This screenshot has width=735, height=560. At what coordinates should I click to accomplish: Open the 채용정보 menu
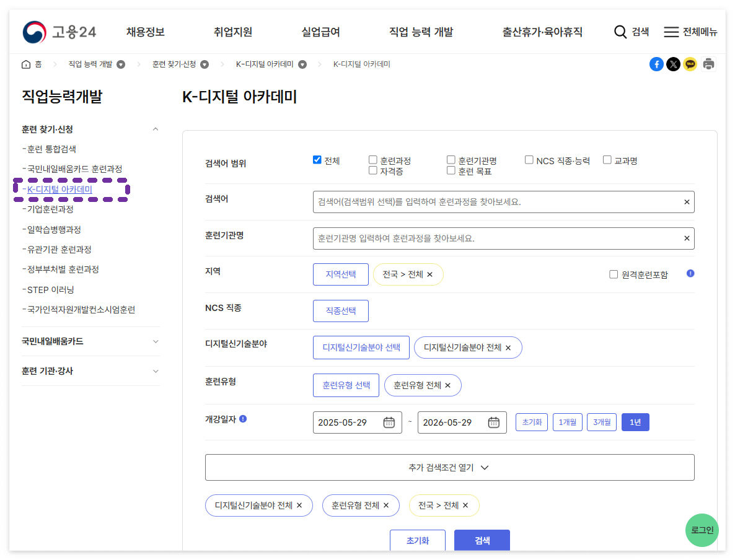click(145, 32)
